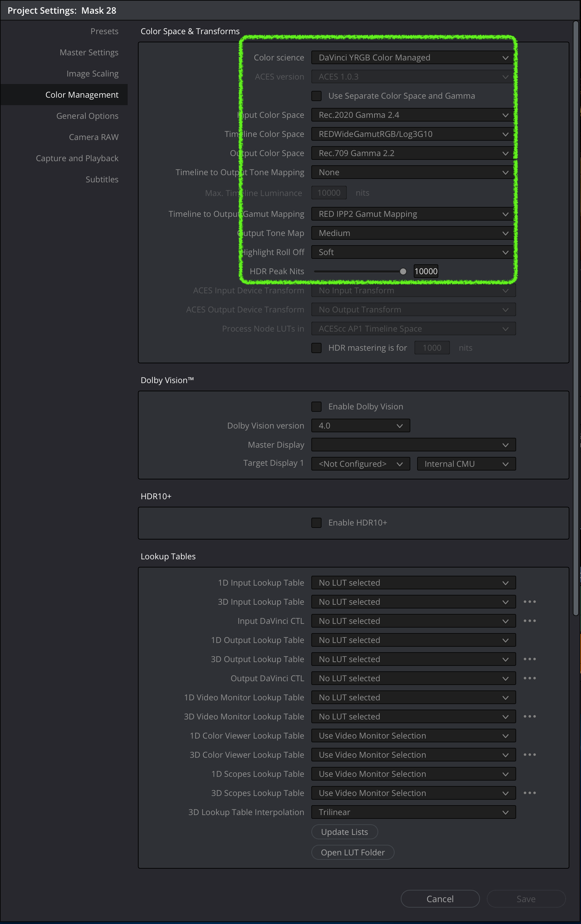
Task: Open 3D Scopes Lookup Table dropdown
Action: 413,793
